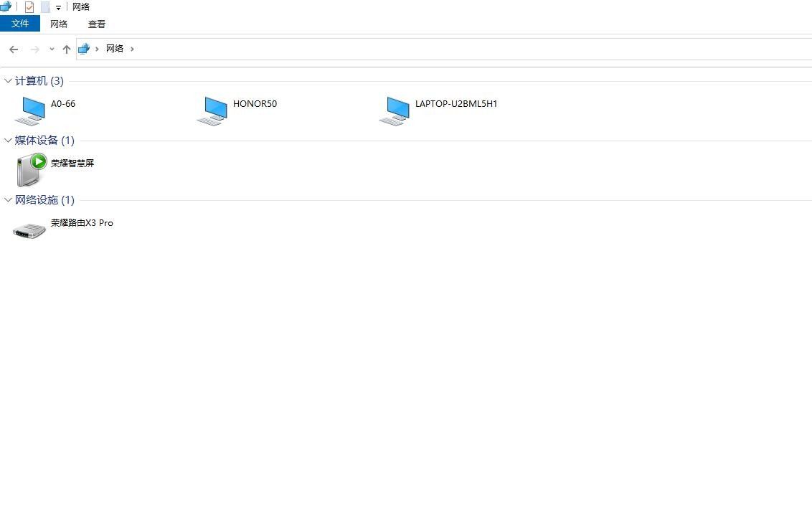This screenshot has width=812, height=525.
Task: Click the network window icon in title bar
Action: 6,6
